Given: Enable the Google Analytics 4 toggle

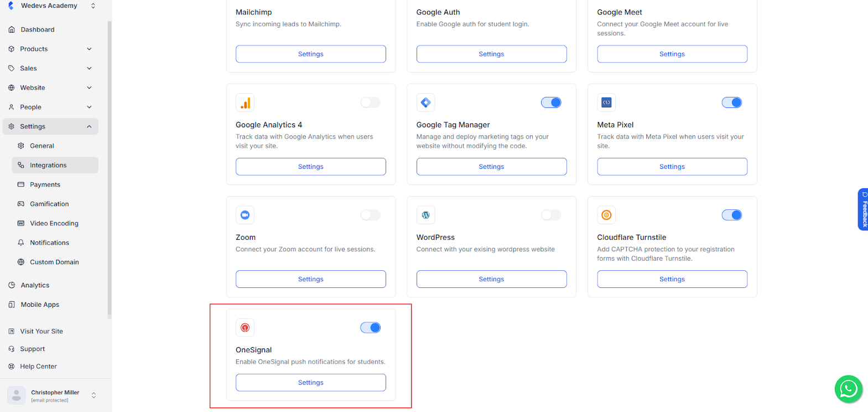Looking at the screenshot, I should pos(370,102).
